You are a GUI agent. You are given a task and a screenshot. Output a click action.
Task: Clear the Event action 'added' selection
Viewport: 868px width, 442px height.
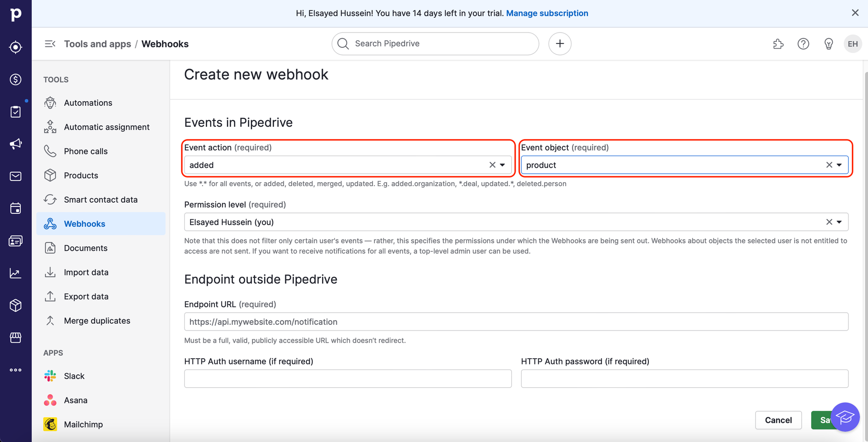pyautogui.click(x=492, y=165)
